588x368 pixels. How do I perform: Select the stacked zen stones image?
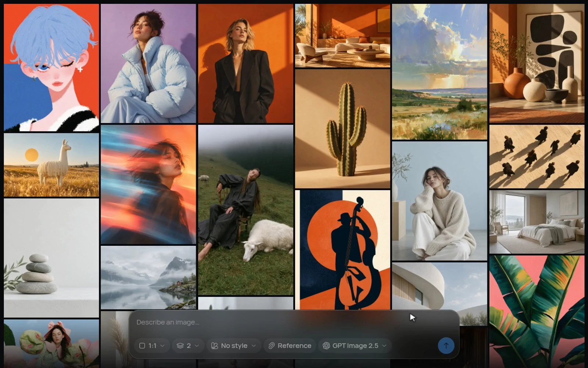click(x=51, y=258)
